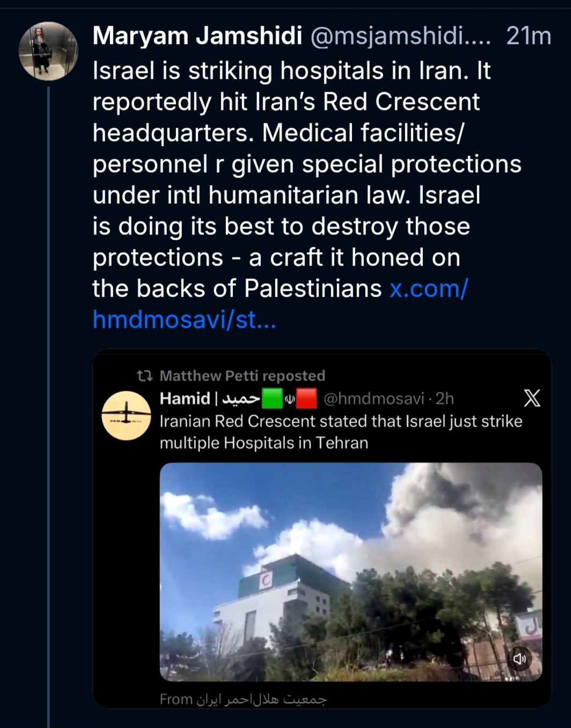Click the 21m post timestamp

coord(528,36)
